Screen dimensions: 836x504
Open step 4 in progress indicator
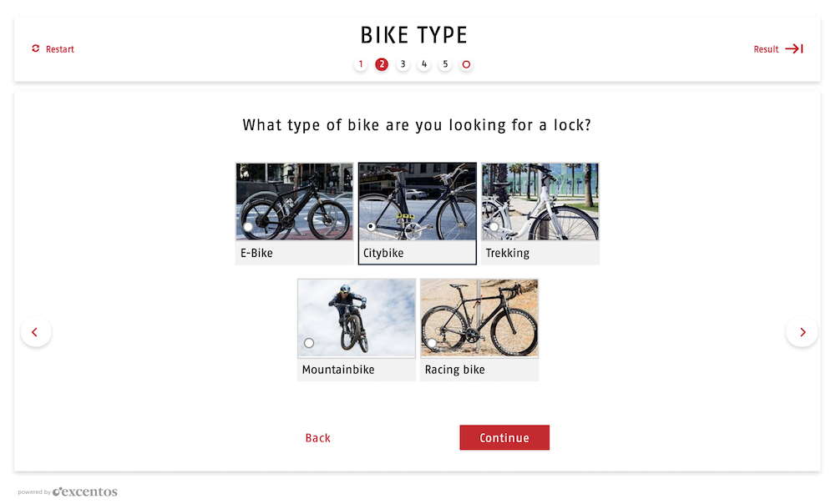(x=424, y=64)
